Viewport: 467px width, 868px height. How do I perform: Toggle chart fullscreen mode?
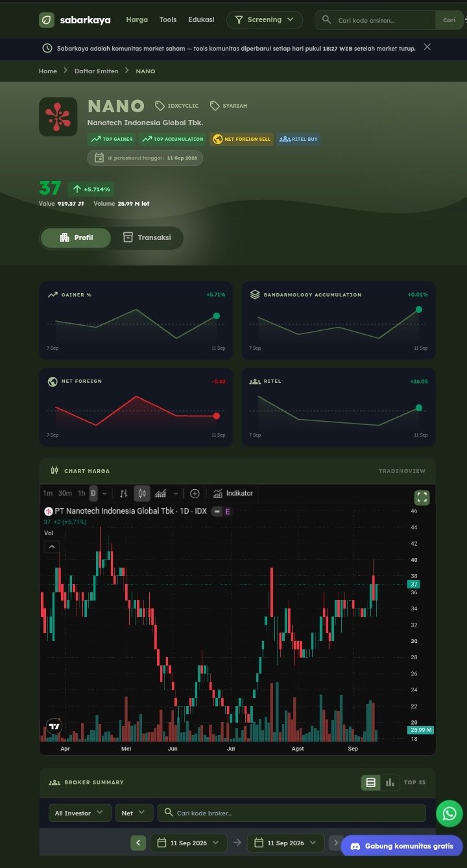422,498
